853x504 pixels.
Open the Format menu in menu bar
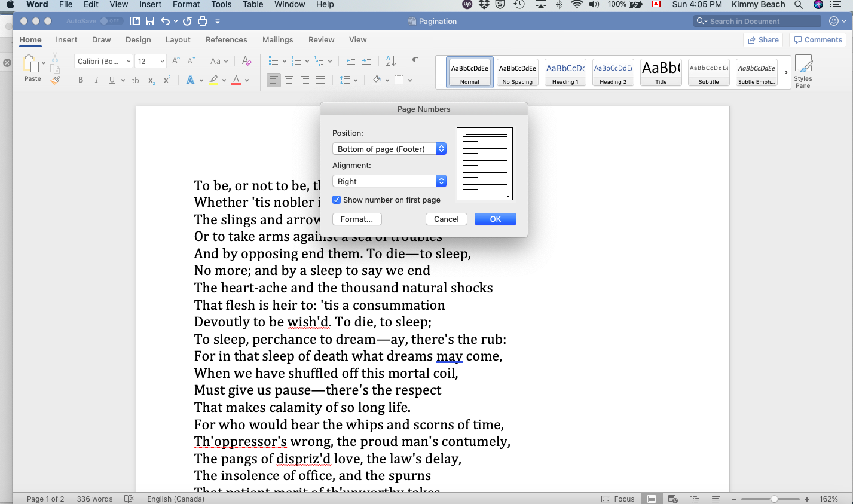(x=186, y=4)
